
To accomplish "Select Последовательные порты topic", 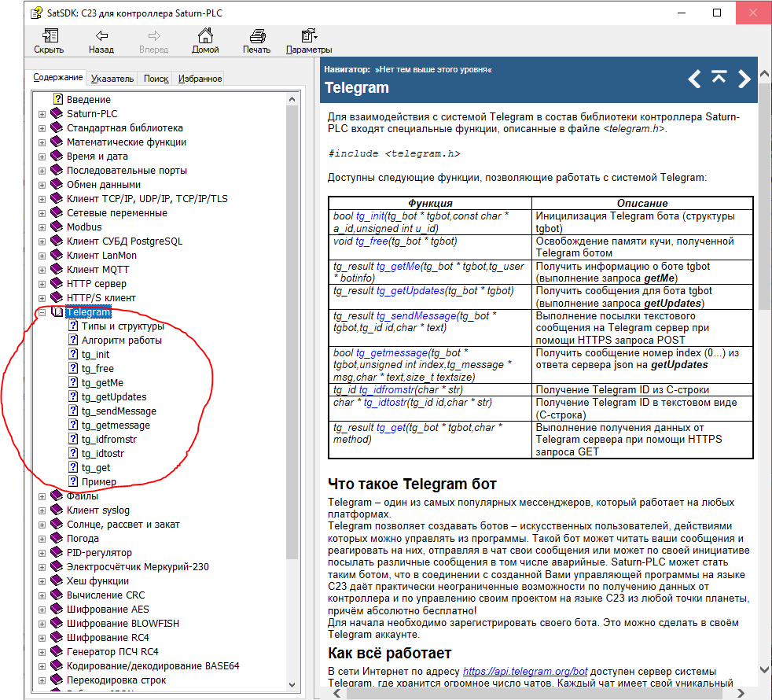I will [x=127, y=171].
